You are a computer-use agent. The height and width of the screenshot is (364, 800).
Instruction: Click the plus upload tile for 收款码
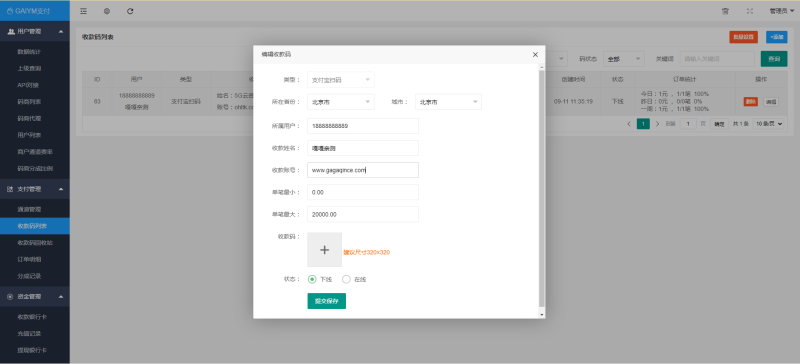coord(324,250)
